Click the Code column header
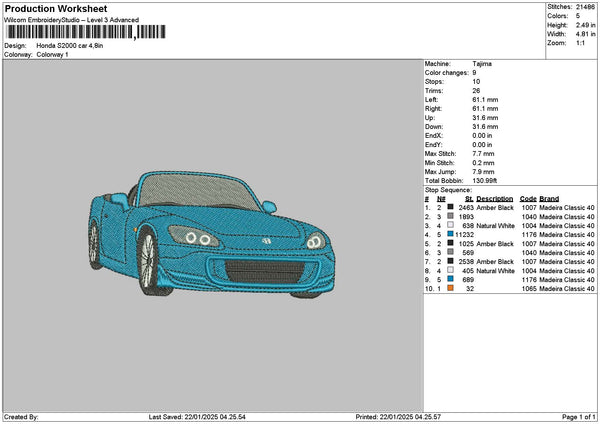 (528, 198)
